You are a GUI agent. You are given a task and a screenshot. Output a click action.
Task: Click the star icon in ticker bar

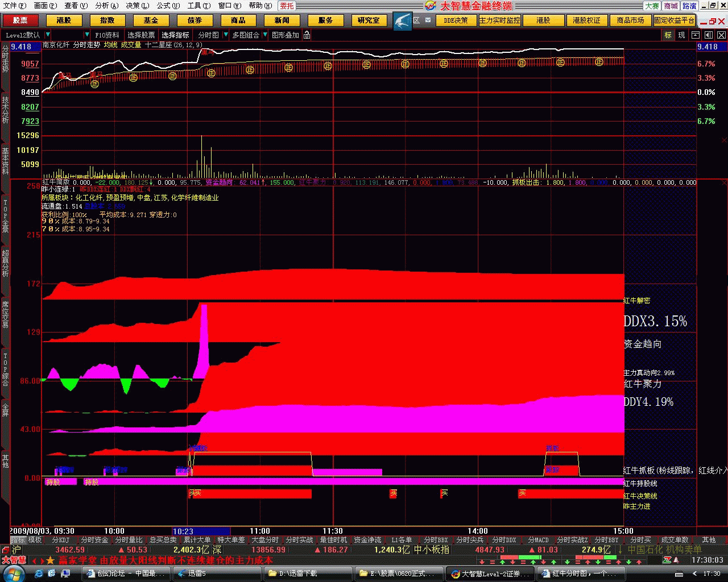(x=50, y=560)
